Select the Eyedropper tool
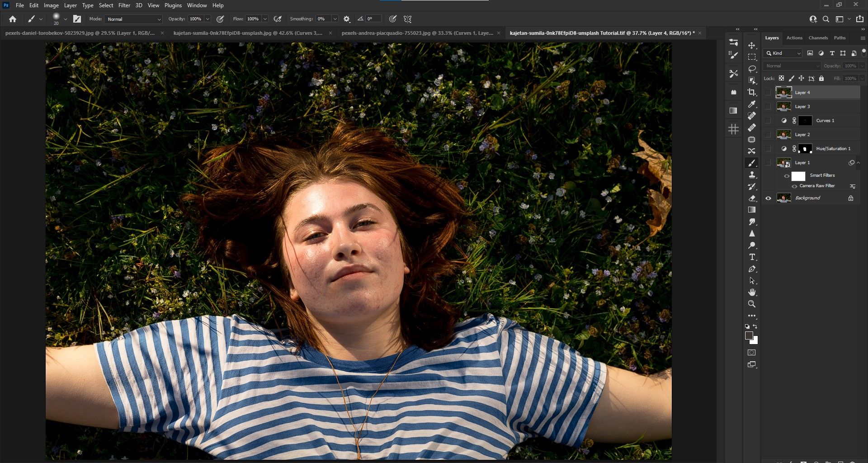The height and width of the screenshot is (463, 868). (x=752, y=104)
